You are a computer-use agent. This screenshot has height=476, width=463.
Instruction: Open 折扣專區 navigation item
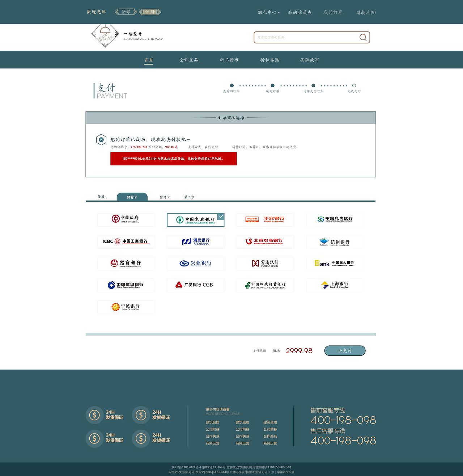click(269, 60)
